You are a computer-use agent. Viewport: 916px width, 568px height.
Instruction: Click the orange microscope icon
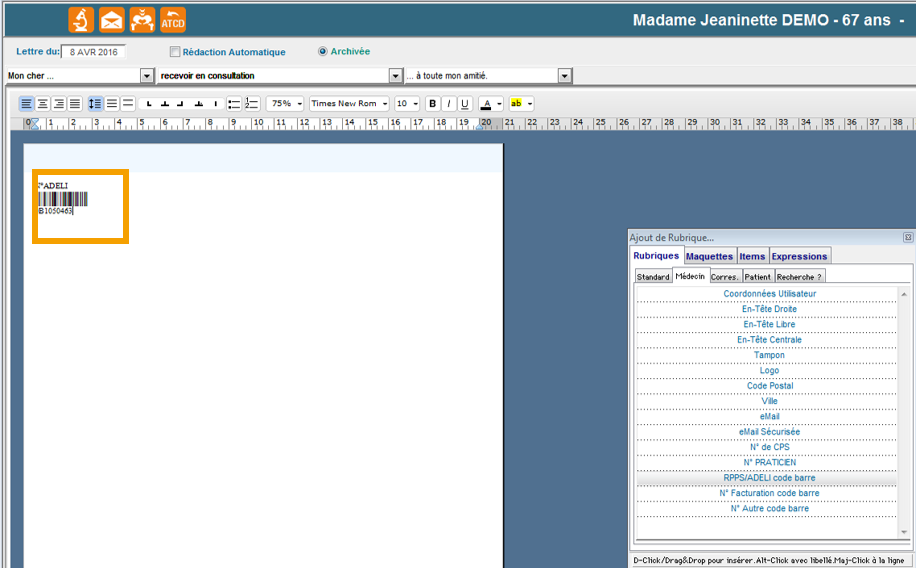coord(81,20)
